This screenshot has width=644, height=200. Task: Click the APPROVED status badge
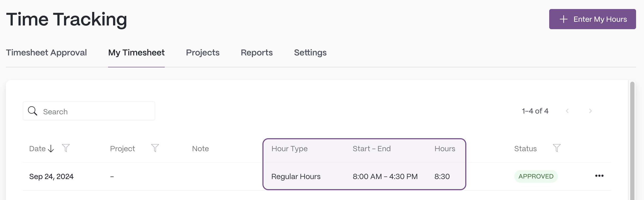tap(536, 176)
